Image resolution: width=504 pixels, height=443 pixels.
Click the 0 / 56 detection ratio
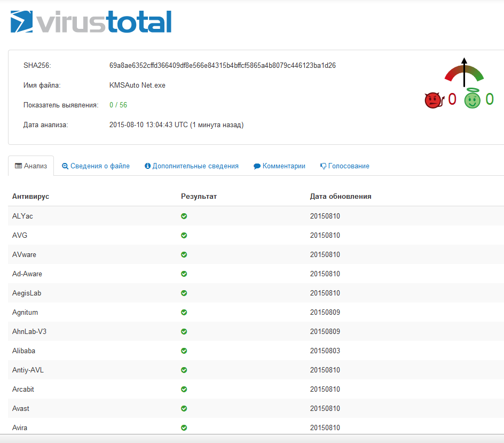click(x=118, y=105)
